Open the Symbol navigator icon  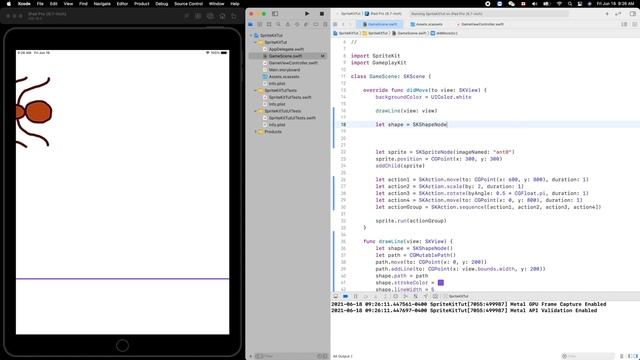[269, 24]
